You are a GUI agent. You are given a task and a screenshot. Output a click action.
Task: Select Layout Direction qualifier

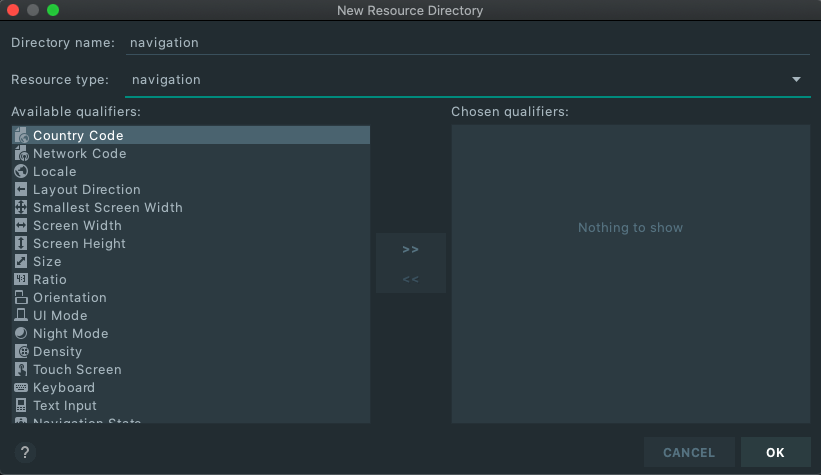pyautogui.click(x=191, y=189)
